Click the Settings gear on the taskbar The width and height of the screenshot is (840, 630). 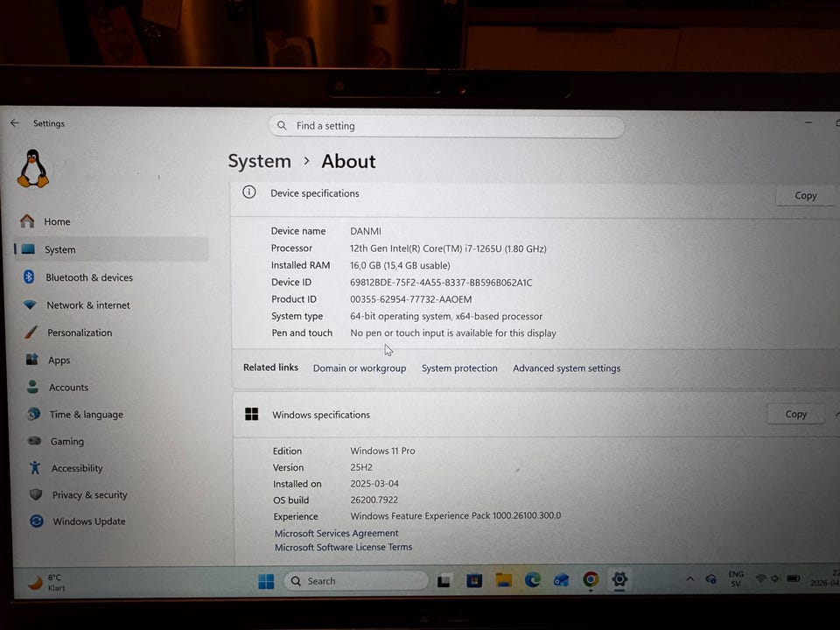pyautogui.click(x=619, y=579)
